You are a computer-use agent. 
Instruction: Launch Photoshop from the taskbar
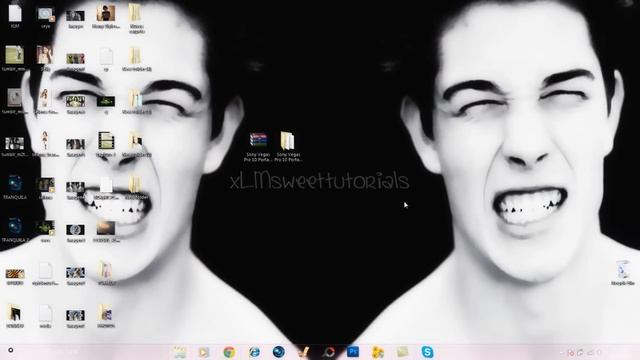click(x=353, y=351)
